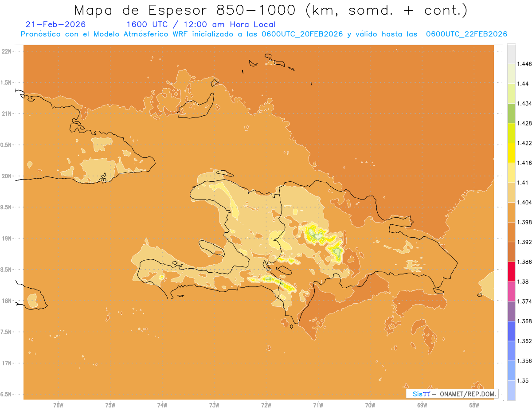Click the '1600 UTC / 12:00 am Hora Local' text
Image resolution: width=532 pixels, height=411 pixels.
(x=201, y=24)
